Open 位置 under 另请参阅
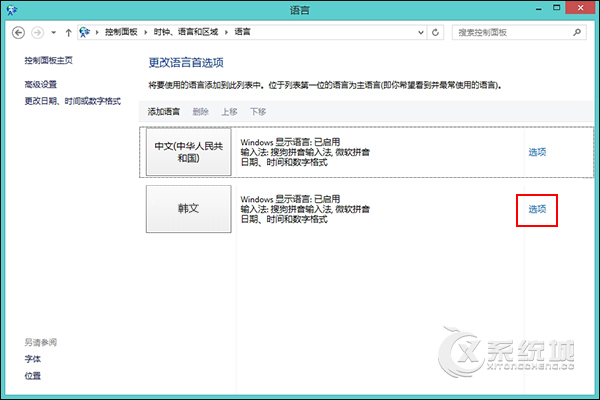This screenshot has width=600, height=400. point(33,376)
